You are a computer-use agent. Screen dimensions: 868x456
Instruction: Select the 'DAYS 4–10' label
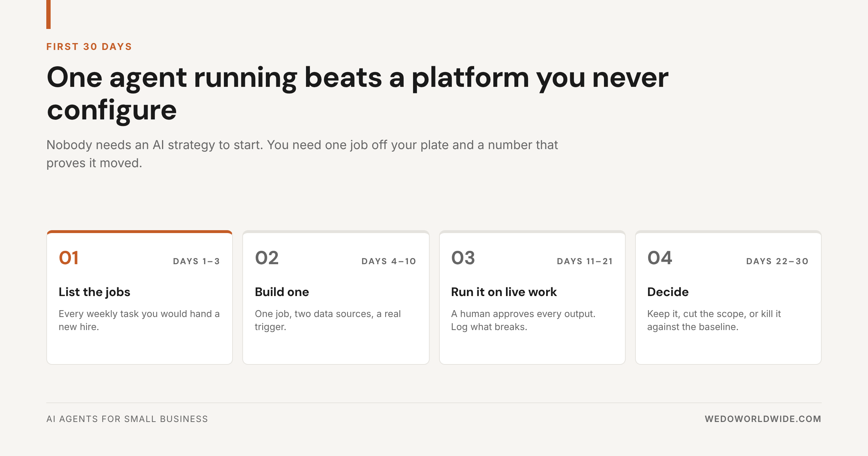(389, 261)
